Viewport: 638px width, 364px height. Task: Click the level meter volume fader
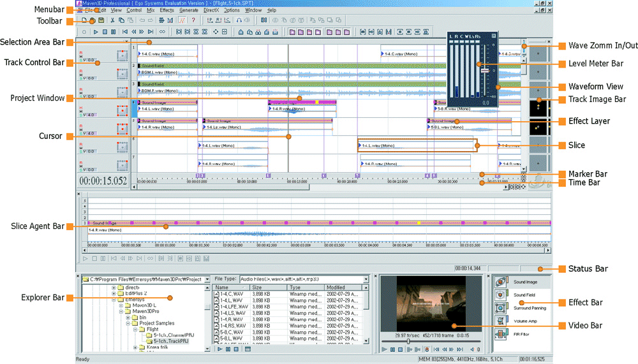[485, 70]
